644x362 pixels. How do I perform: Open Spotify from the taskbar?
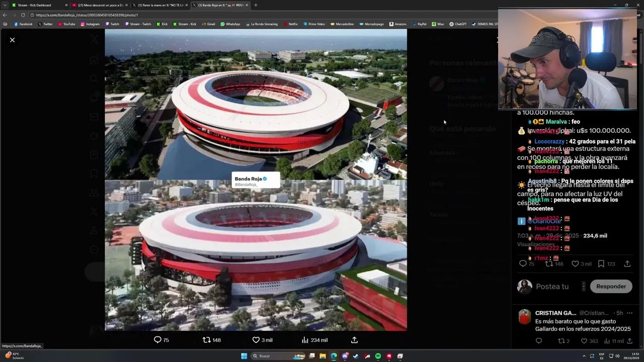pos(378,356)
